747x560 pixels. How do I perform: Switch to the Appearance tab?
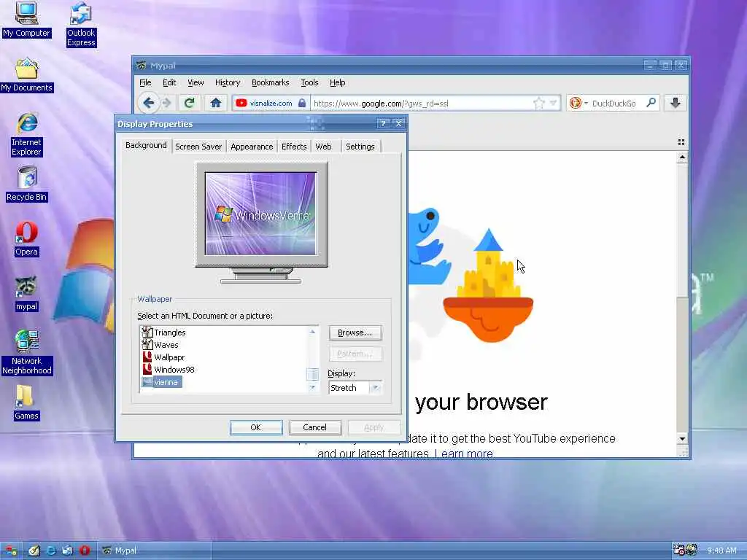pos(252,147)
